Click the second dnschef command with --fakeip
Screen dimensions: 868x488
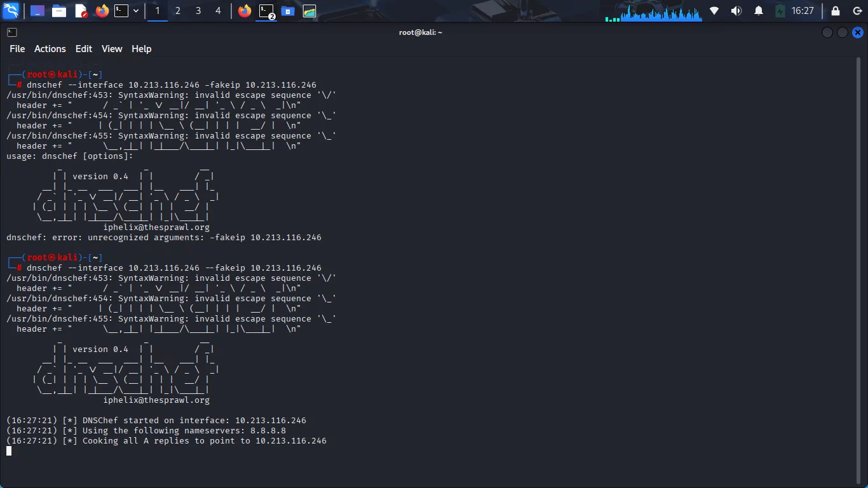tap(174, 268)
